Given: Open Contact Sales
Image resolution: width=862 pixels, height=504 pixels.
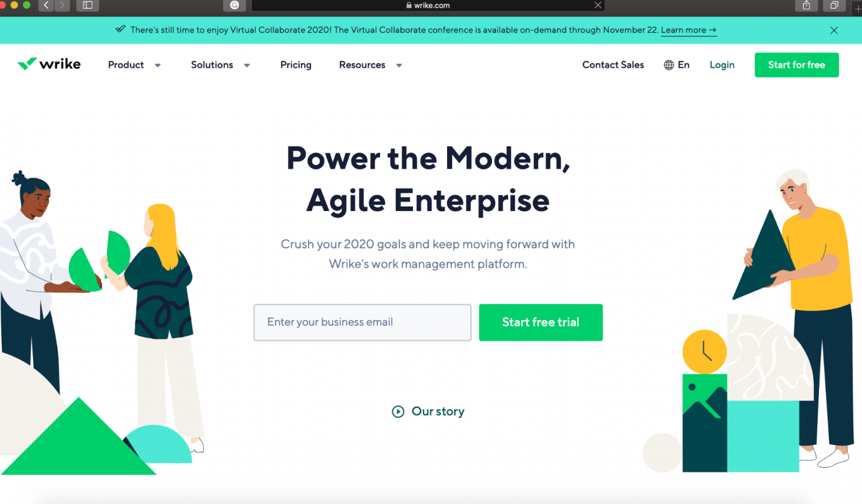Looking at the screenshot, I should click(613, 65).
